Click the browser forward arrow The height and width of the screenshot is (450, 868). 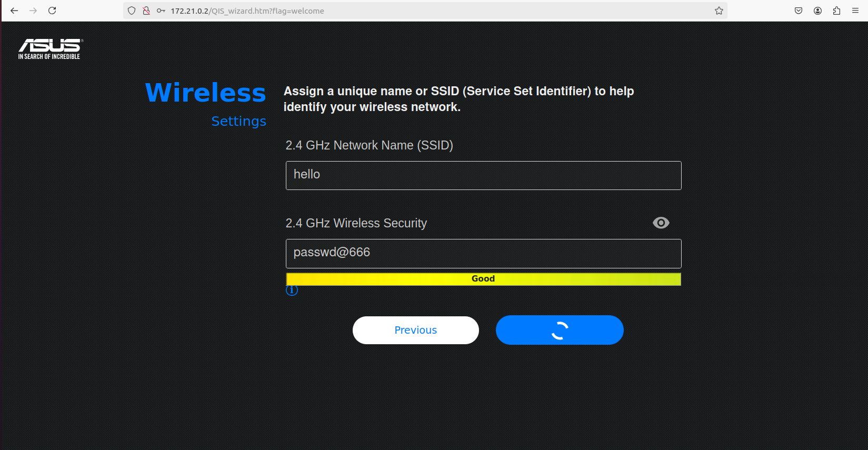(33, 11)
